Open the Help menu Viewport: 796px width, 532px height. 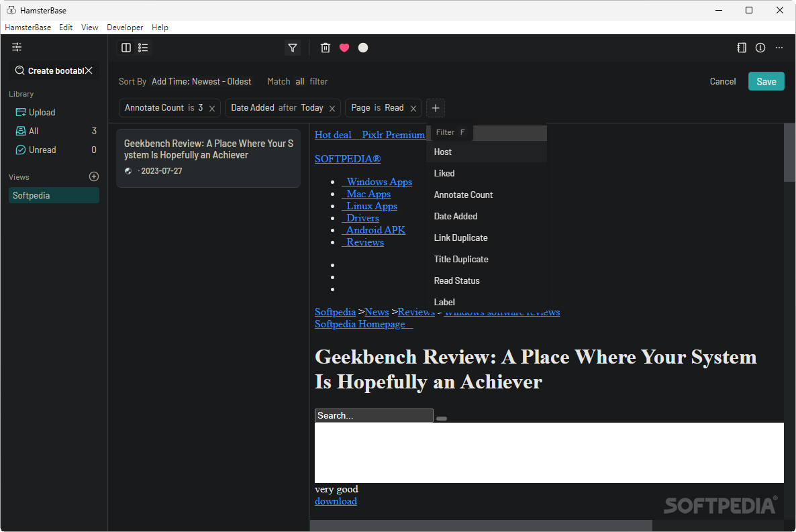click(160, 28)
